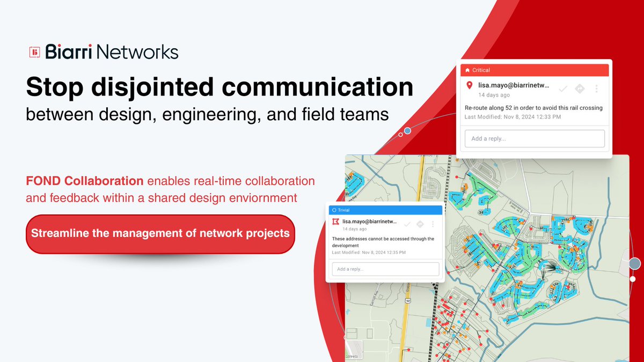Click the Critical red header bar
Image resolution: width=644 pixels, height=362 pixels.
535,70
